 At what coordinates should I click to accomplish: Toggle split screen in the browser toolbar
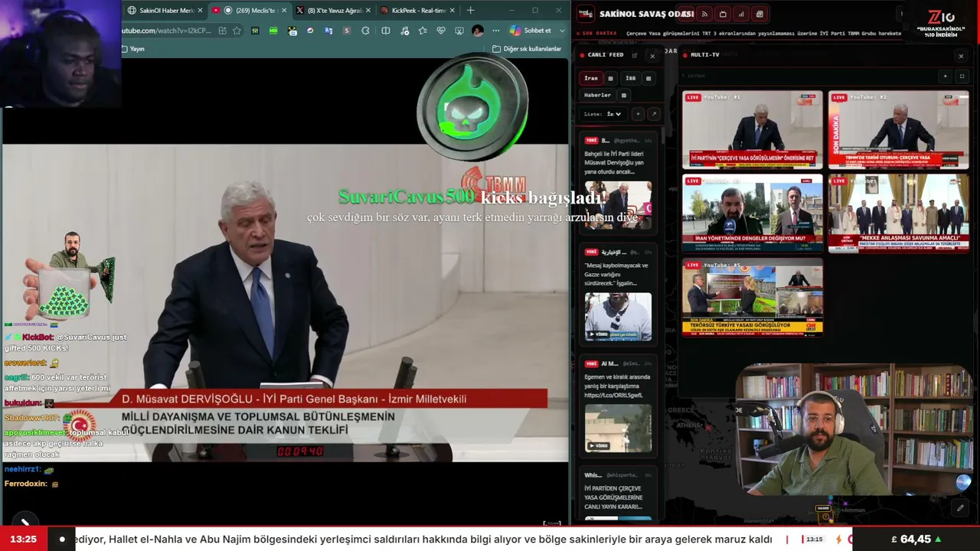[x=386, y=31]
